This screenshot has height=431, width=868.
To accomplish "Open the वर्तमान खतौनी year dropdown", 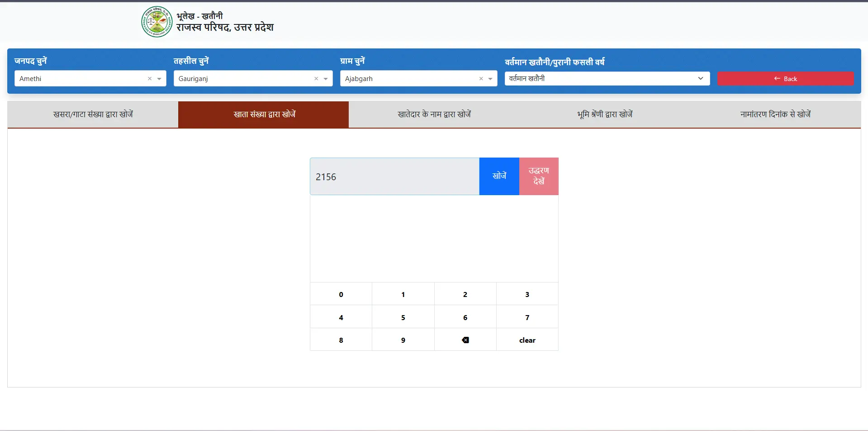I will 701,78.
